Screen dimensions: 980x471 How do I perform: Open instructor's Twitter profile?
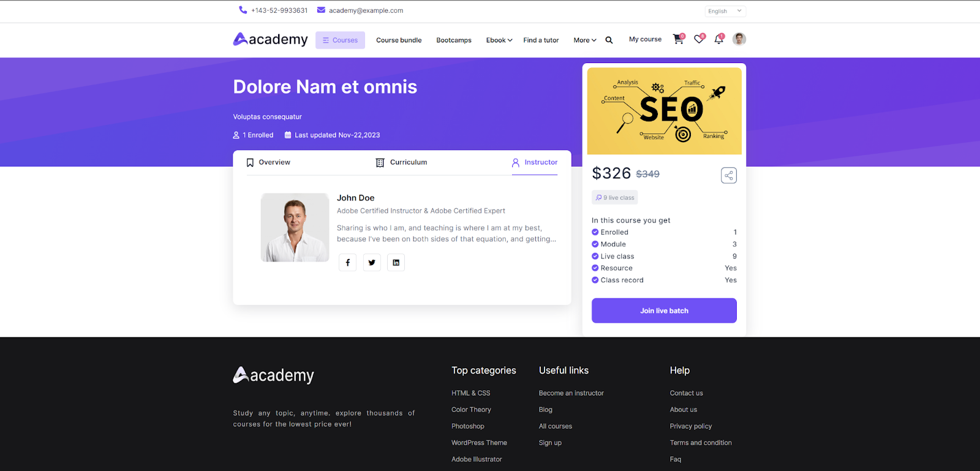(x=372, y=263)
